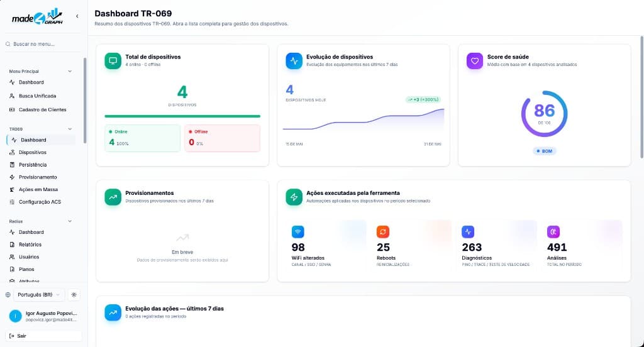This screenshot has width=644, height=347.
Task: Click the blue WiFi alterados icon
Action: [x=297, y=231]
